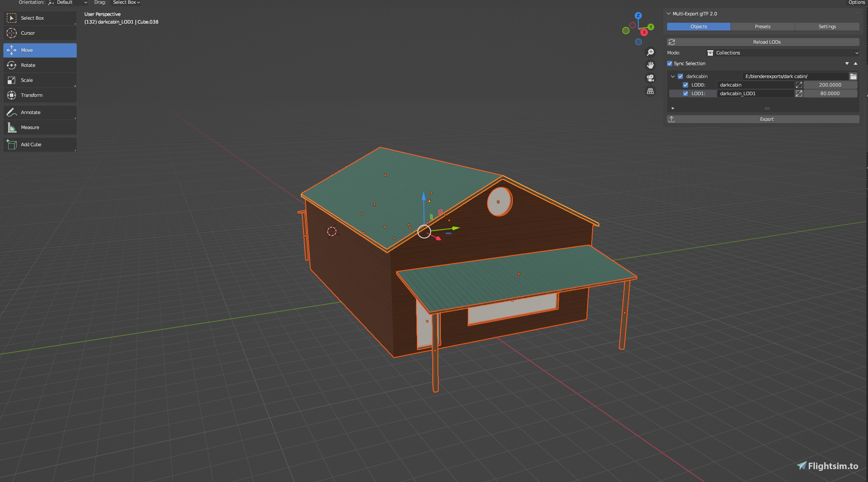Edit the E:/blenderexports/dark cabin/ path field
868x482 pixels.
(x=795, y=76)
